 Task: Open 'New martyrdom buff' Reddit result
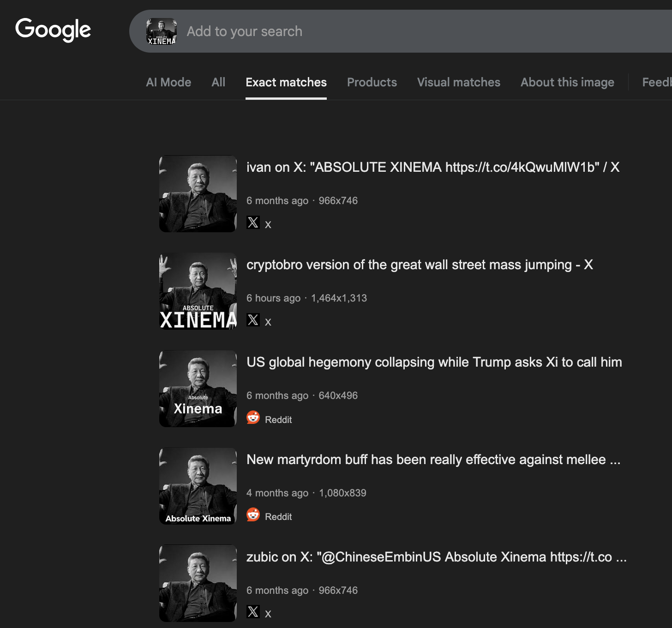(433, 459)
